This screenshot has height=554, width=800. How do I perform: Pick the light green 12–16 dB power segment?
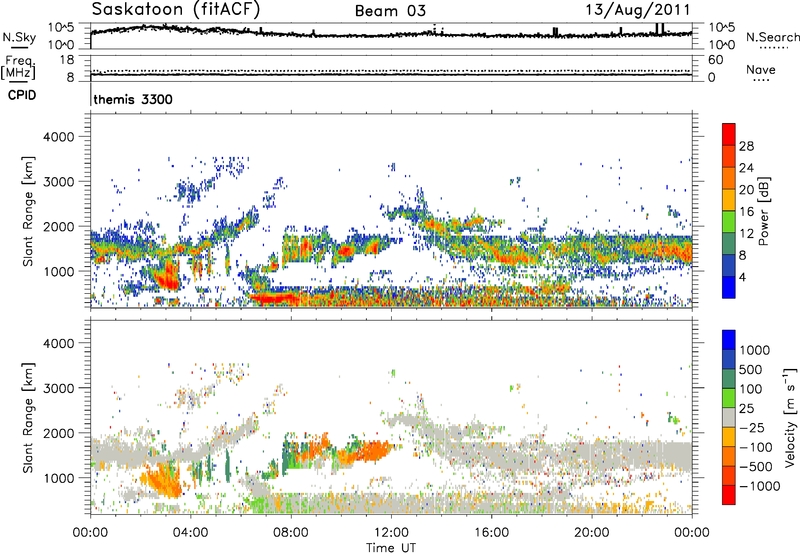[729, 222]
